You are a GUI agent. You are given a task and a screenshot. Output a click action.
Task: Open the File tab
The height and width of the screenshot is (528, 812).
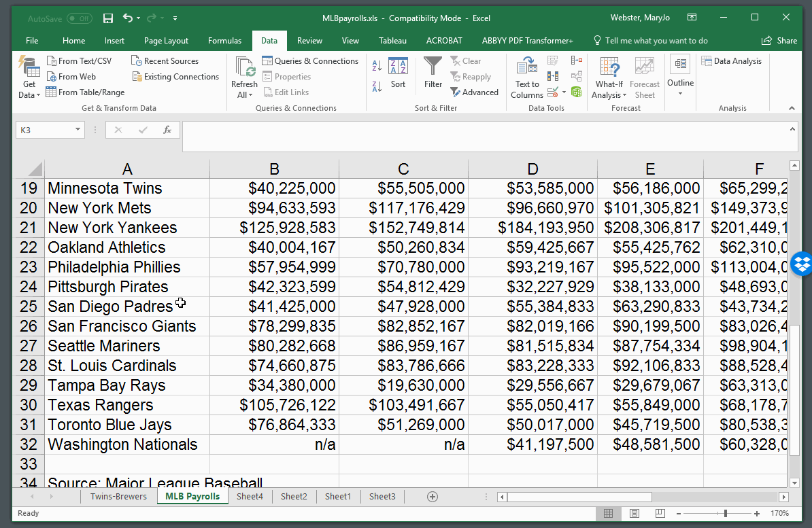coord(32,40)
